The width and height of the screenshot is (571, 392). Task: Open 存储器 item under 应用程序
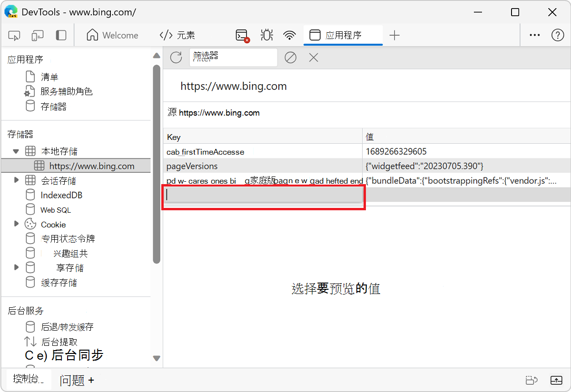click(53, 106)
